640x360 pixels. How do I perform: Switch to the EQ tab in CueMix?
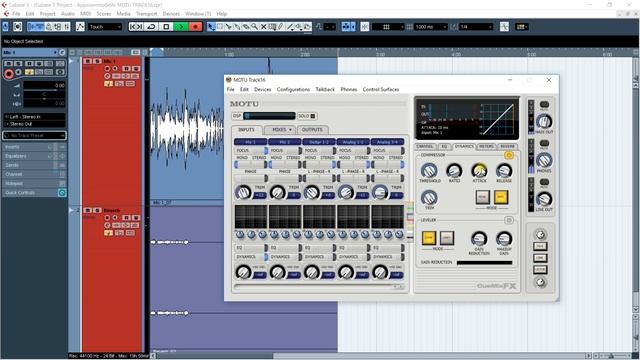tap(444, 146)
